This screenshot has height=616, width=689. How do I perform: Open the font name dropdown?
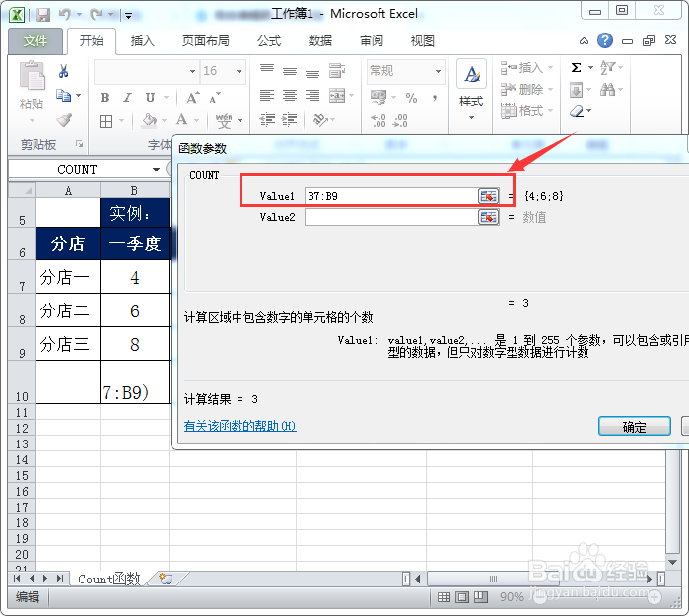click(x=192, y=71)
